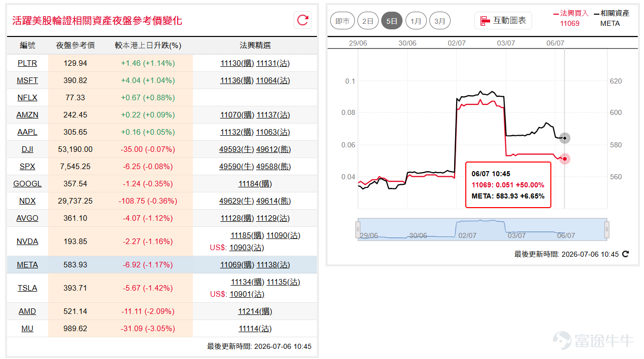Screen dimensions: 644x359
Task: Open AVGO put warrant 11129(沽)
Action: click(273, 218)
